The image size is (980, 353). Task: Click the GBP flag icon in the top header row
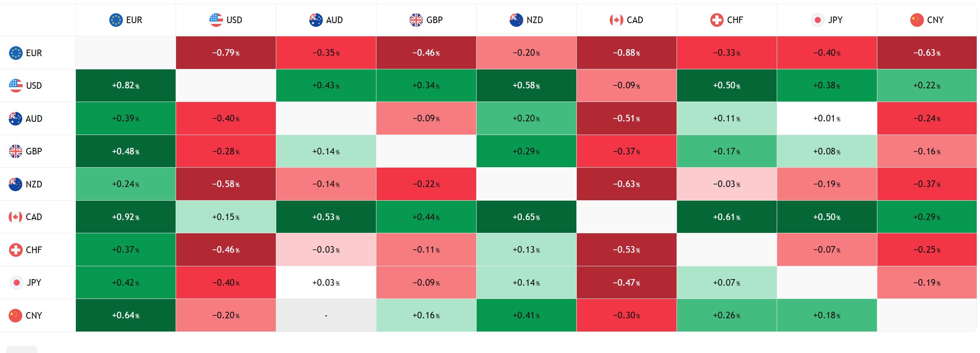tap(416, 20)
